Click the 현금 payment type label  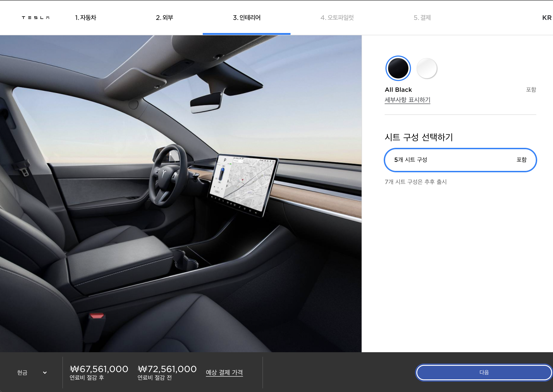[22, 373]
